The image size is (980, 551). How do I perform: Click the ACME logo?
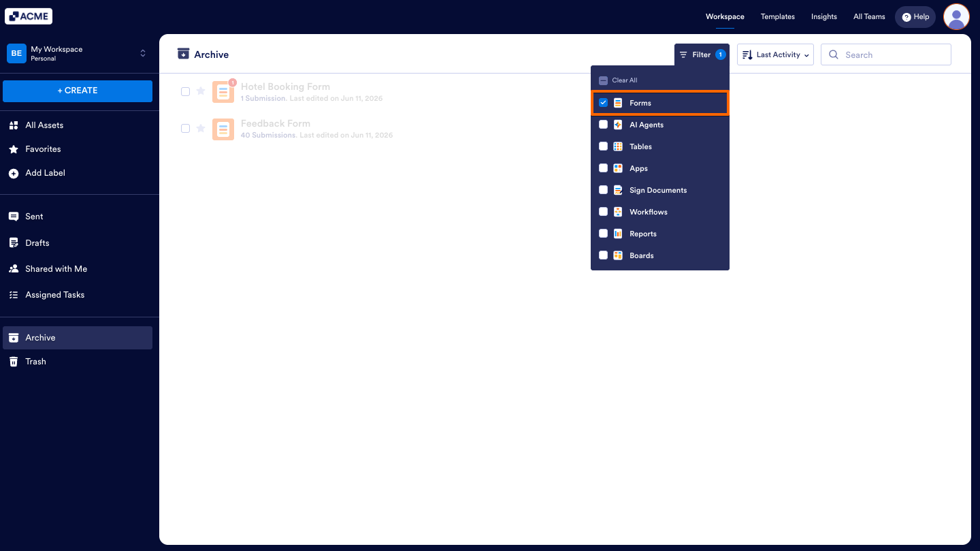(x=29, y=16)
